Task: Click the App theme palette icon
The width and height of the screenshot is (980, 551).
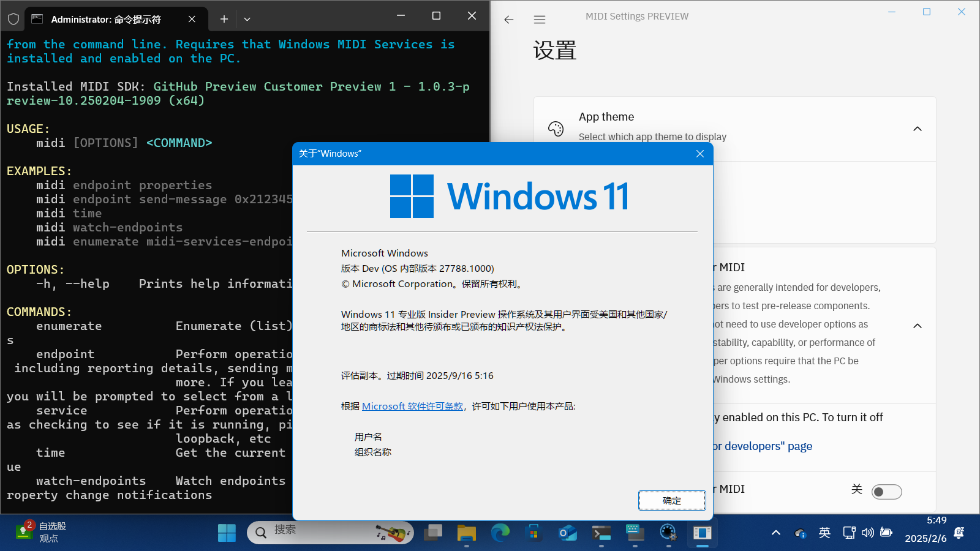Action: click(556, 129)
